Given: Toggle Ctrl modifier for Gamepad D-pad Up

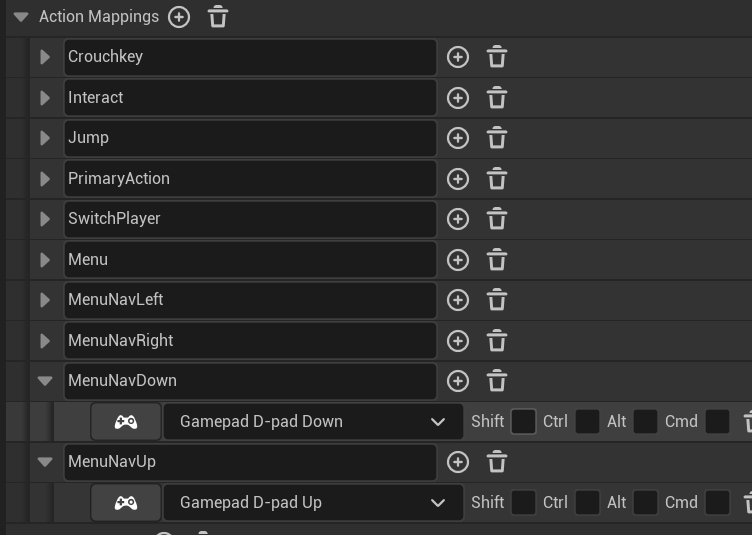Looking at the screenshot, I should pyautogui.click(x=587, y=503).
